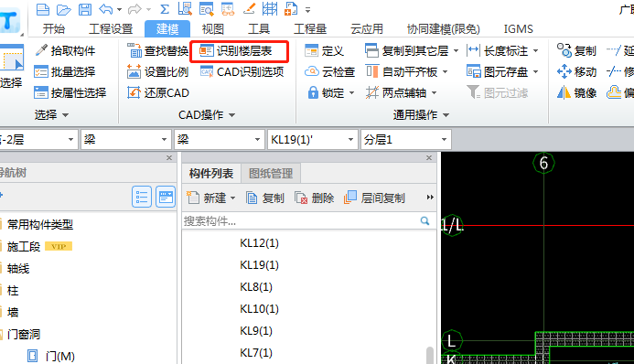Click 复制 in component list toolbar
Image resolution: width=634 pixels, height=364 pixels.
point(264,198)
